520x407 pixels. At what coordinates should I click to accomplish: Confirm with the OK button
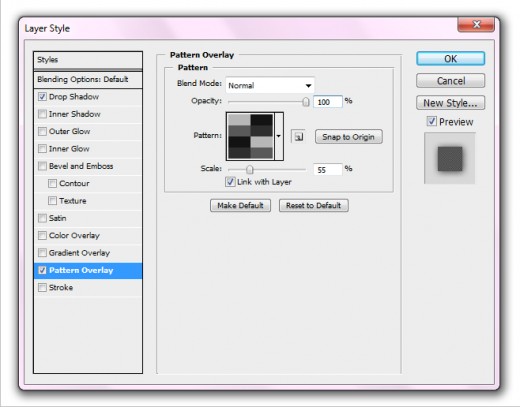(x=450, y=59)
